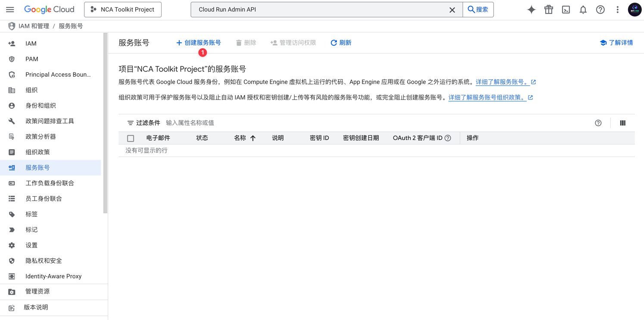The width and height of the screenshot is (644, 320).
Task: Open the Cloud Shell terminal
Action: click(x=566, y=9)
